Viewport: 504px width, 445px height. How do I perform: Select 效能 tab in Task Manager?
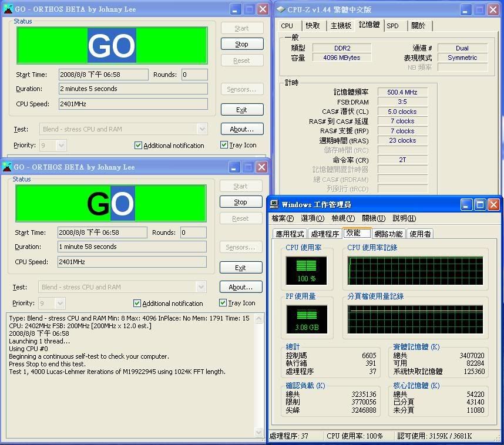pyautogui.click(x=357, y=233)
